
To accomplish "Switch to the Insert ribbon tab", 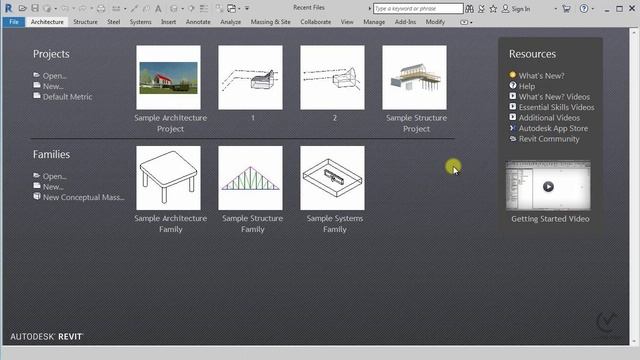I will [168, 22].
